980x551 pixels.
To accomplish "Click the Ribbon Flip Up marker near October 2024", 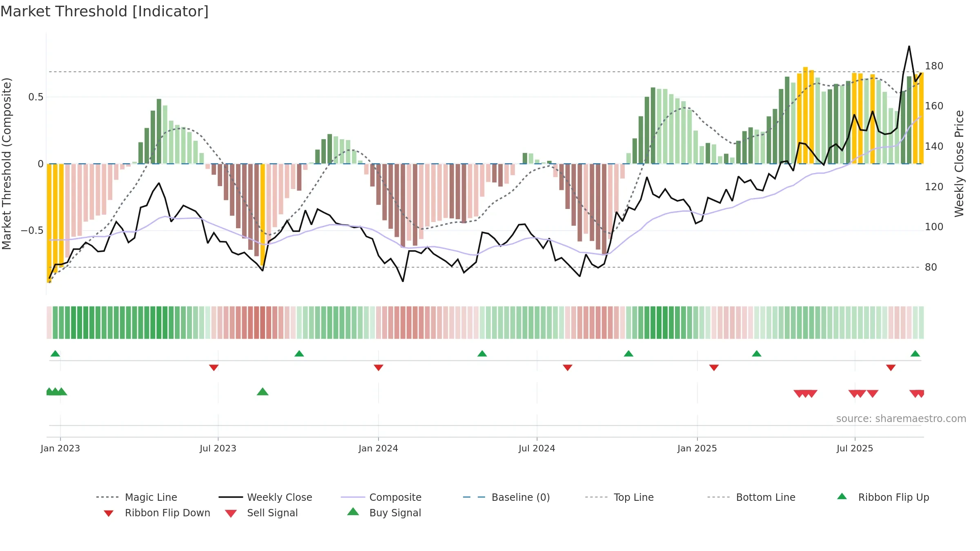I will (628, 353).
